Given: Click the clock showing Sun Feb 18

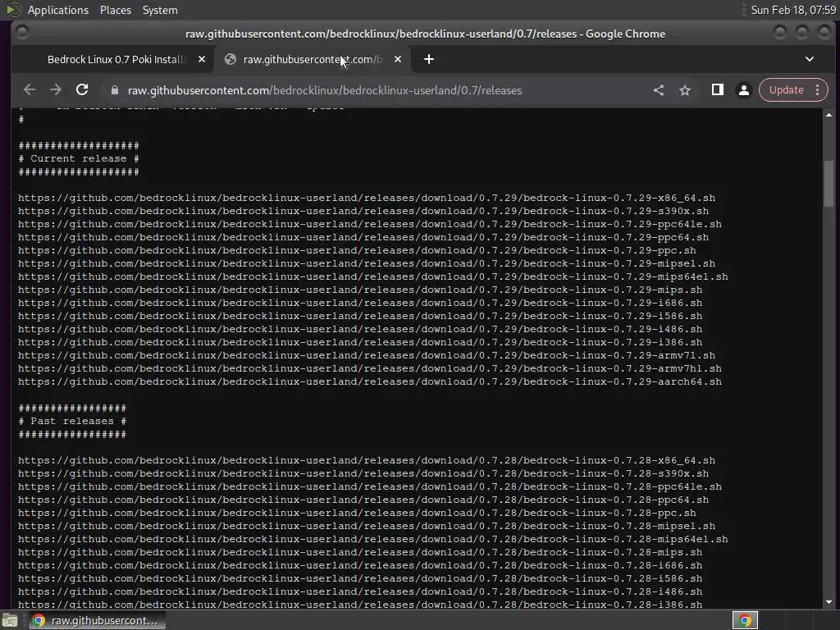Looking at the screenshot, I should click(793, 10).
